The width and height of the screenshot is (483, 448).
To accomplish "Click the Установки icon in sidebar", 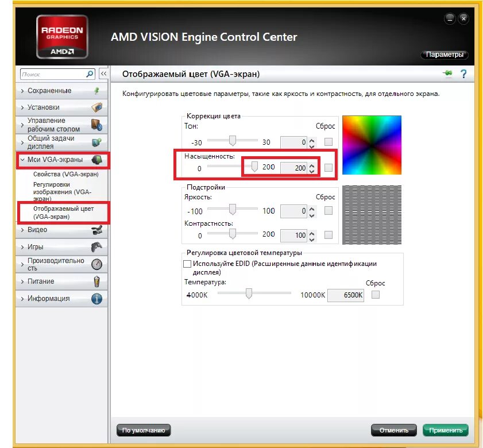I will click(96, 107).
